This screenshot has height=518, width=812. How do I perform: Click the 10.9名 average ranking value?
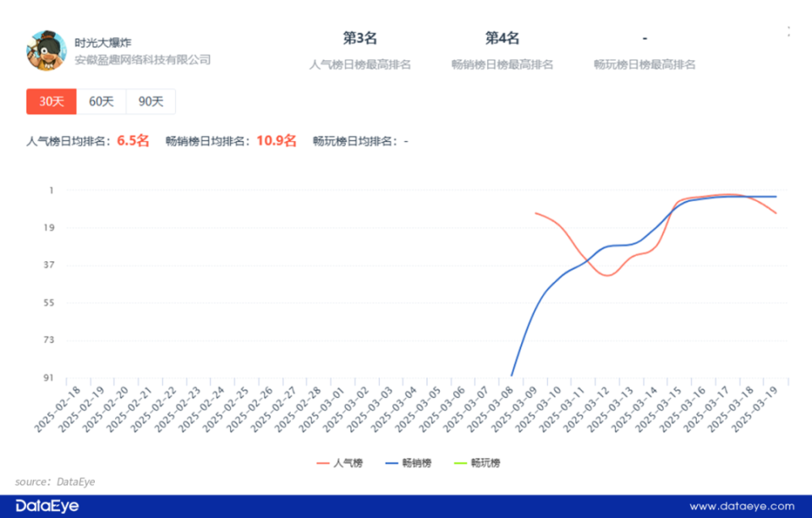[x=275, y=141]
